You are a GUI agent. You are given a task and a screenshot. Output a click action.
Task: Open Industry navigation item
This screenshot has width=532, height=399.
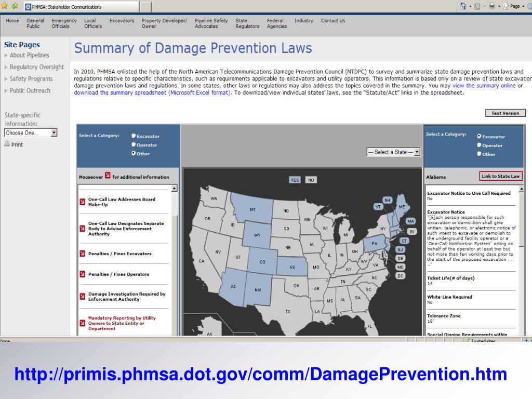303,21
